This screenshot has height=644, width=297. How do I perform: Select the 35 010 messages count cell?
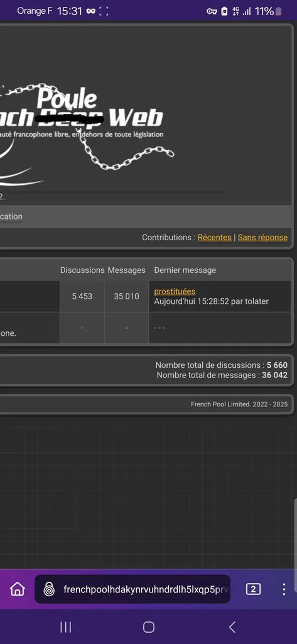pos(126,296)
